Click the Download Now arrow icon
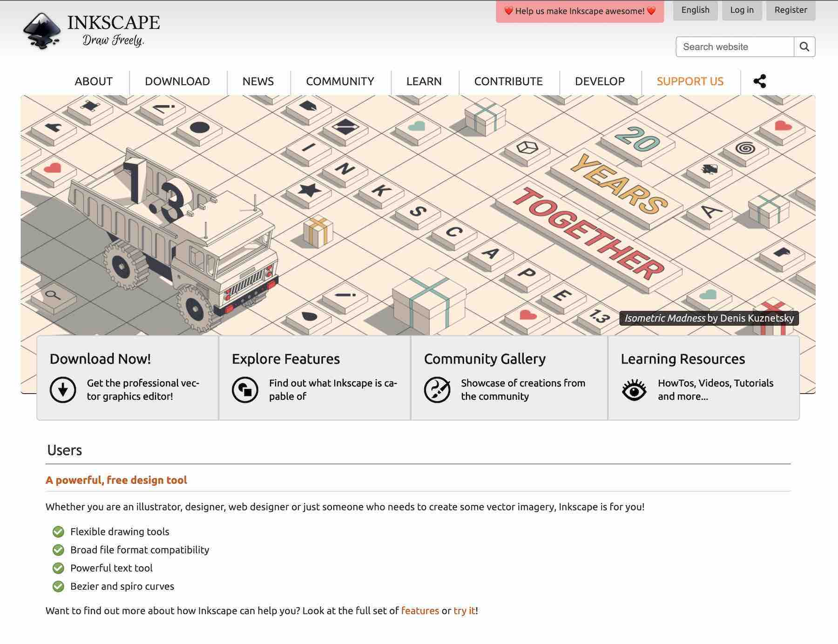Image resolution: width=838 pixels, height=644 pixels. [62, 389]
